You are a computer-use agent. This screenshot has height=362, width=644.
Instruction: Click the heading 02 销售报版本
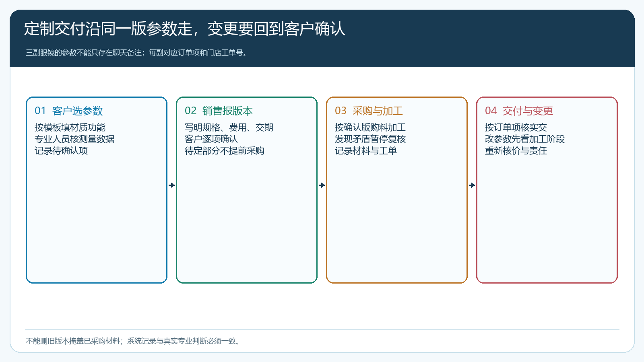click(x=219, y=111)
